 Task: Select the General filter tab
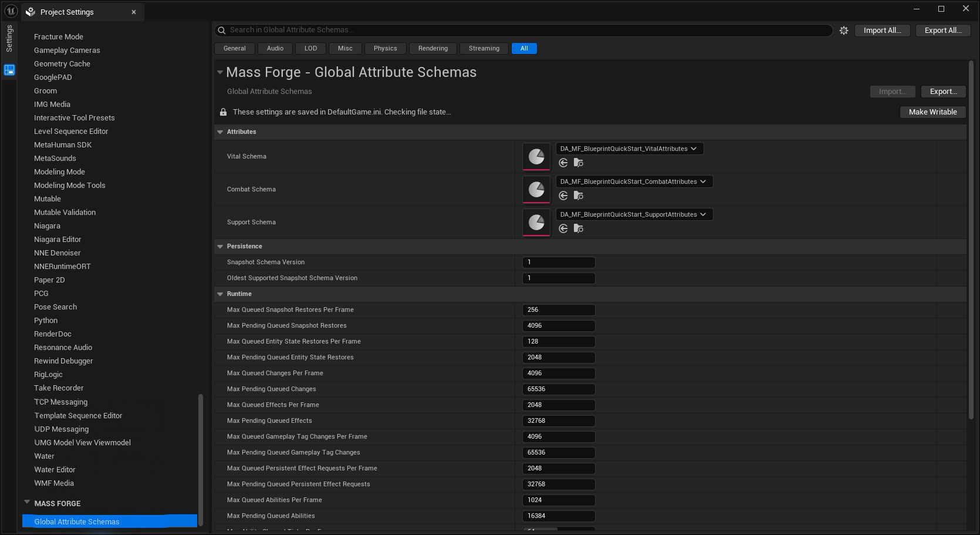235,49
